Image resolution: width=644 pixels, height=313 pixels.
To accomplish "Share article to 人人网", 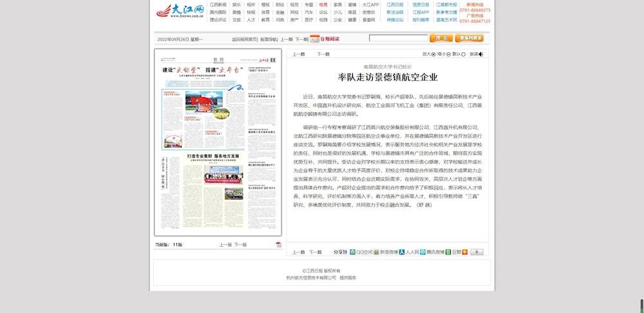I will pyautogui.click(x=401, y=252).
